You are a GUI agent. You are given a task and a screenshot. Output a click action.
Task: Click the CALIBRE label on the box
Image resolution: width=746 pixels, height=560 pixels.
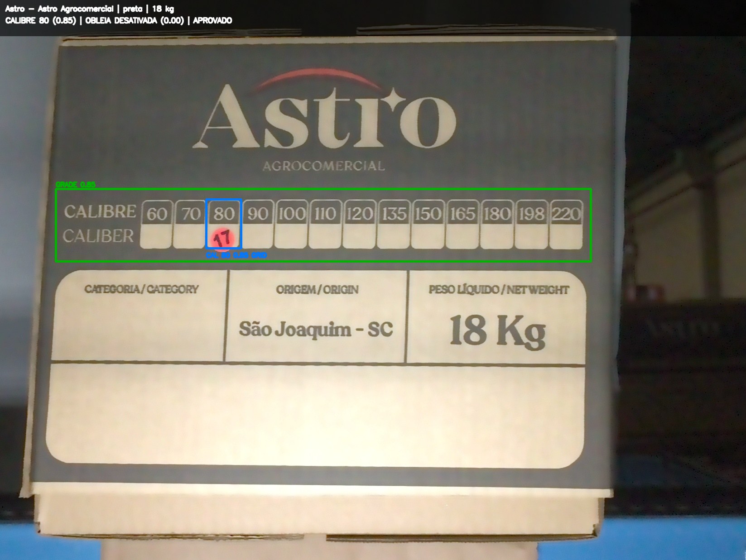[x=100, y=211]
